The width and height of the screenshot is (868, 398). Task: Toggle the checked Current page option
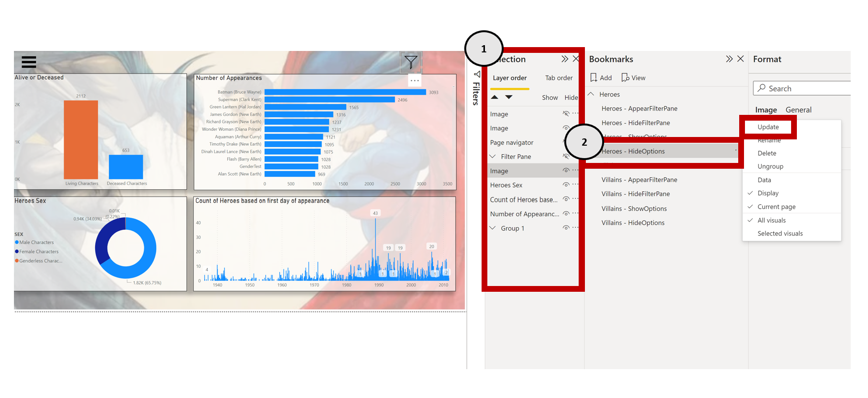pyautogui.click(x=777, y=207)
